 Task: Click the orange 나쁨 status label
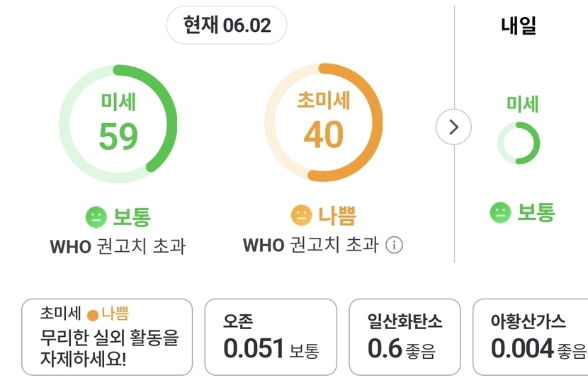click(337, 215)
